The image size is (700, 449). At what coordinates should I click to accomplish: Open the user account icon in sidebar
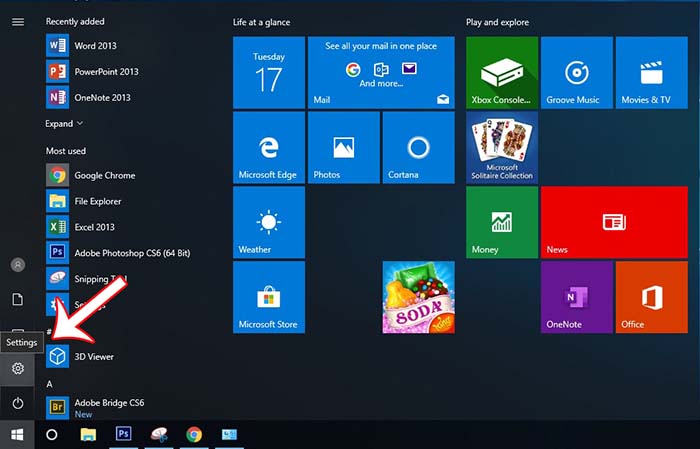click(18, 265)
